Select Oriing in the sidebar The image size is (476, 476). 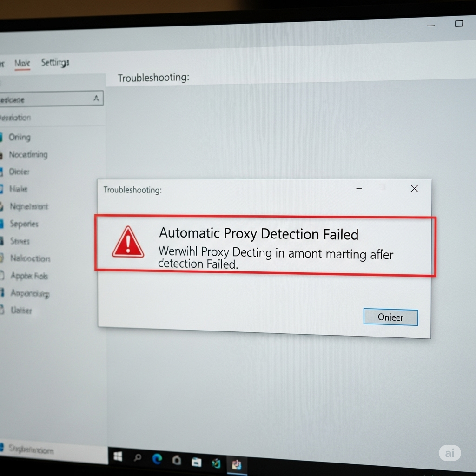click(x=20, y=137)
